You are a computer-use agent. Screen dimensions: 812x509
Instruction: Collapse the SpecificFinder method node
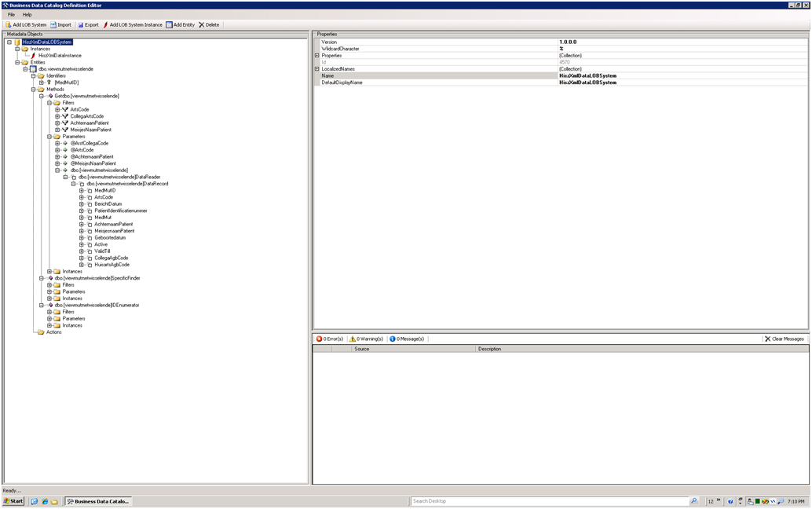[x=42, y=278]
